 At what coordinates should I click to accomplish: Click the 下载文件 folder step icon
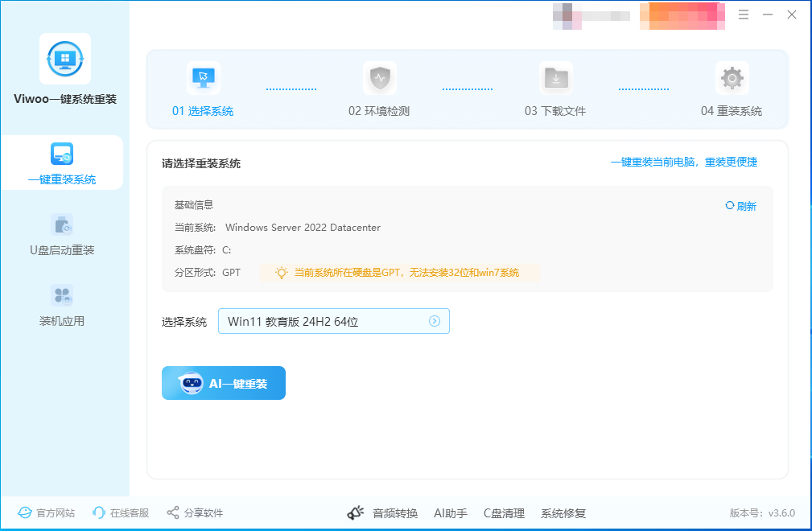coord(555,78)
